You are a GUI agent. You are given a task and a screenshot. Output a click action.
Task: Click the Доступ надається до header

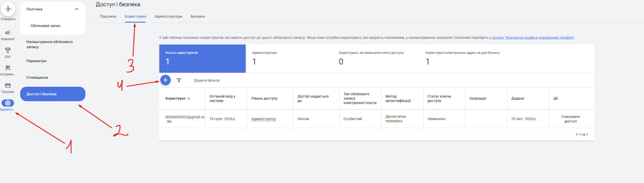point(313,99)
